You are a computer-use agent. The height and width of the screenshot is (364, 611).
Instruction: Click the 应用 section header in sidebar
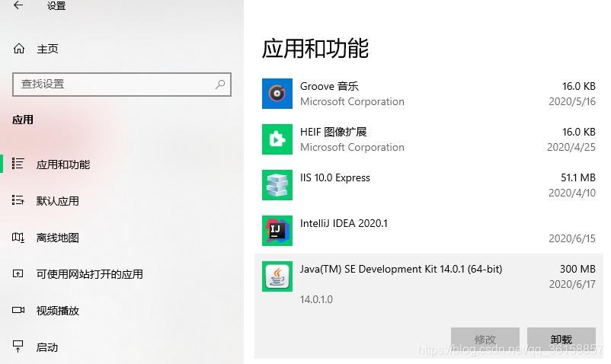pos(23,120)
